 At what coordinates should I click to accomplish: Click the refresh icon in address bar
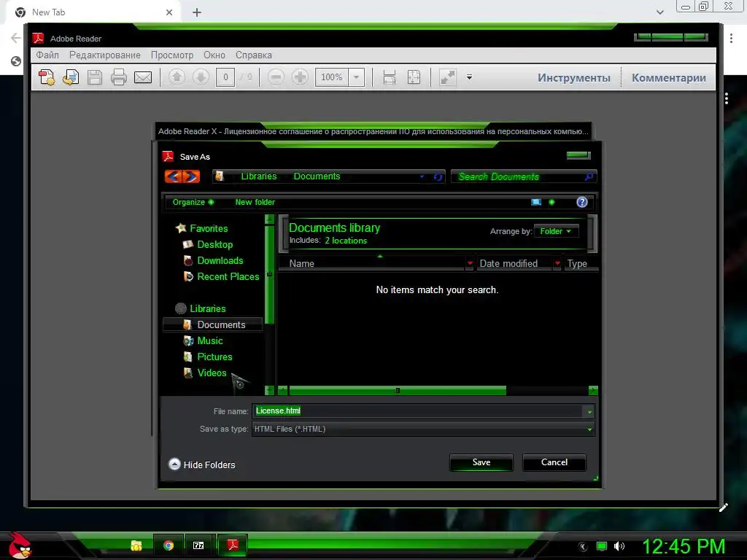coord(438,177)
